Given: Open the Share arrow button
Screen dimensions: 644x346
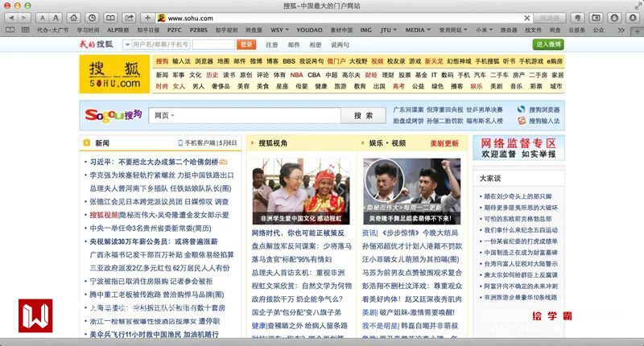Looking at the screenshot, I should 129,18.
